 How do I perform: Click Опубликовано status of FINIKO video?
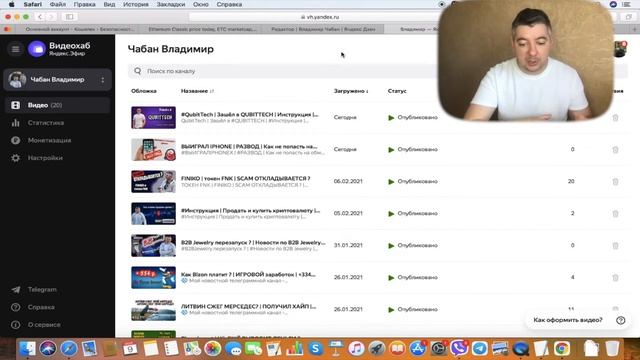[413, 181]
